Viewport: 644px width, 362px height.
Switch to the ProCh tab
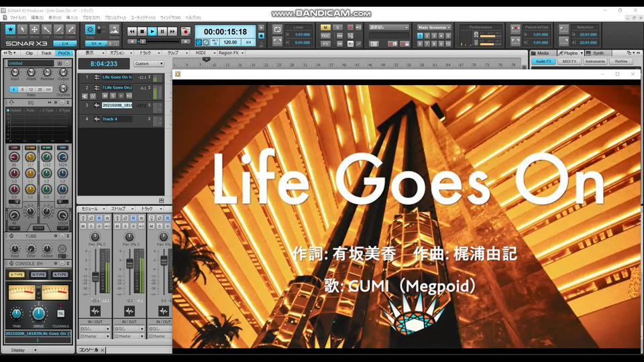(x=64, y=54)
